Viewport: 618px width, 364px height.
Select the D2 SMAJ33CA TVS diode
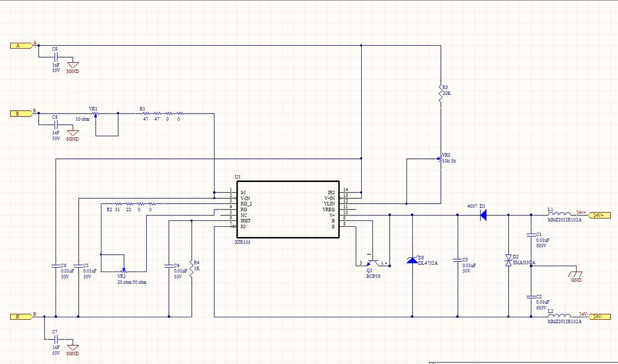[508, 261]
